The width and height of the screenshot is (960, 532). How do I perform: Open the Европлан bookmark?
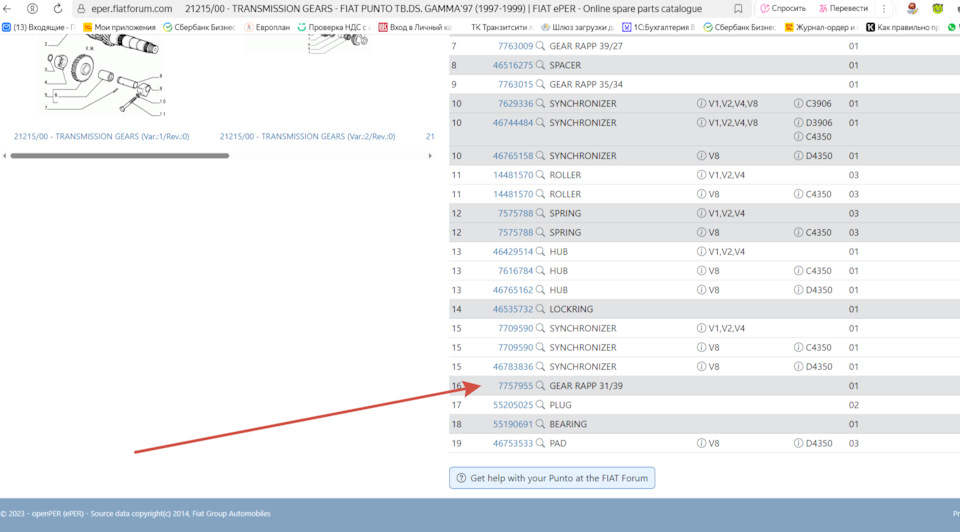coord(267,28)
